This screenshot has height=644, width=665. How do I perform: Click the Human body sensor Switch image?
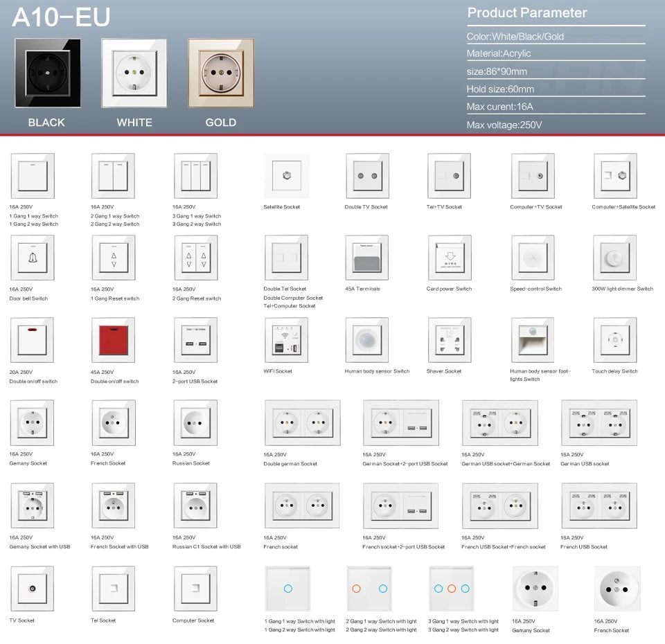[x=367, y=340]
